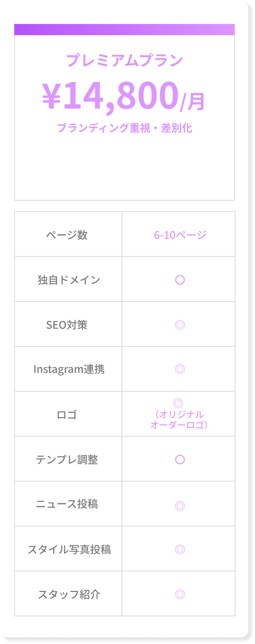
Task: Click the プレミアムプラン plan title
Action: pyautogui.click(x=124, y=60)
